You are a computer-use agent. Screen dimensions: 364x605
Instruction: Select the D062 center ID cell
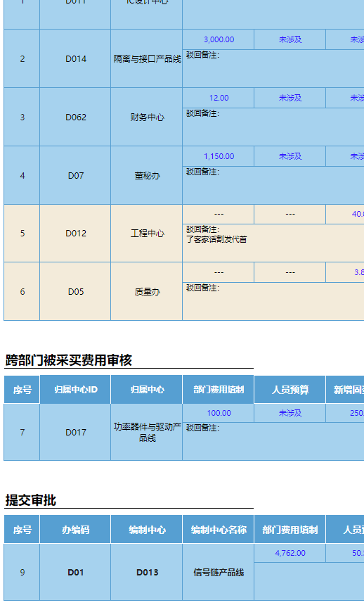(76, 117)
